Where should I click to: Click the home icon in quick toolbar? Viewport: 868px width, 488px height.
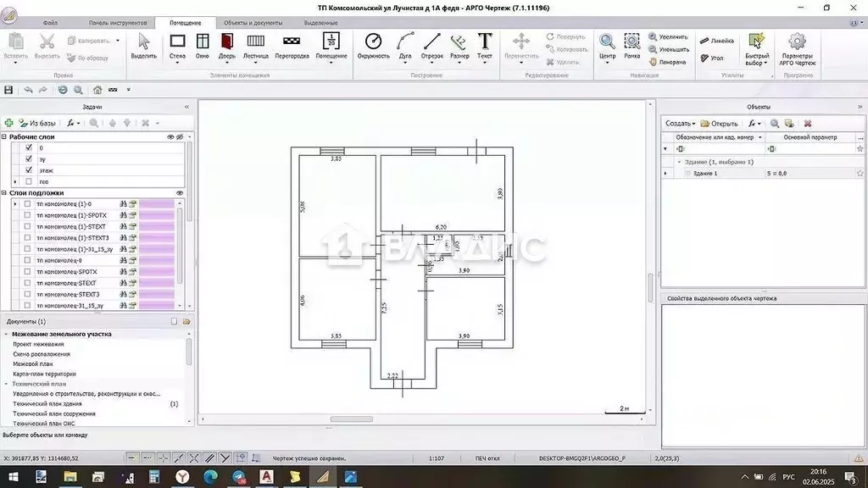click(97, 90)
